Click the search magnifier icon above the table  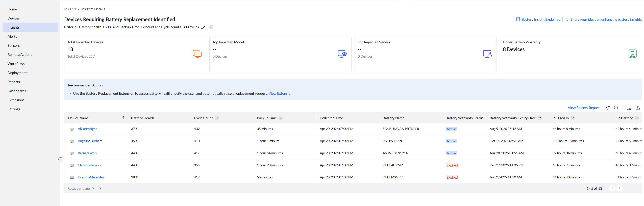coord(616,108)
